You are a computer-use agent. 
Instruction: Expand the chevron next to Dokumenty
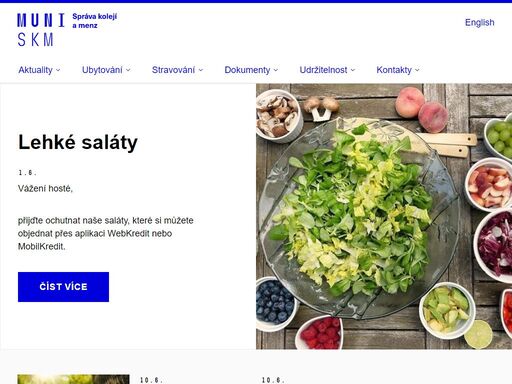pos(276,70)
